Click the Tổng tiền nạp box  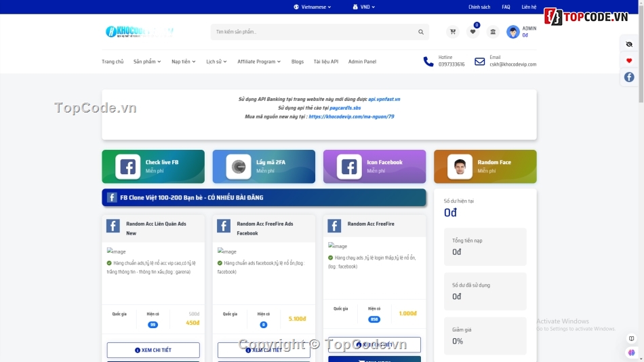tap(485, 247)
